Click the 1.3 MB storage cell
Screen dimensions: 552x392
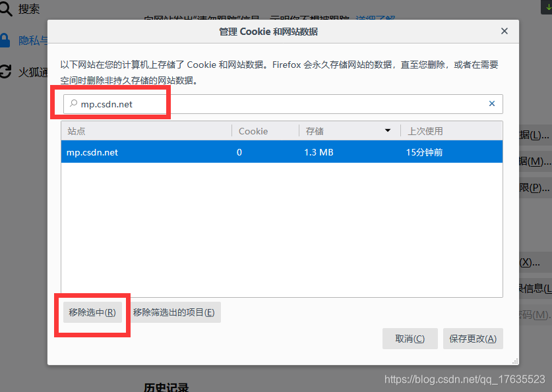coord(319,152)
